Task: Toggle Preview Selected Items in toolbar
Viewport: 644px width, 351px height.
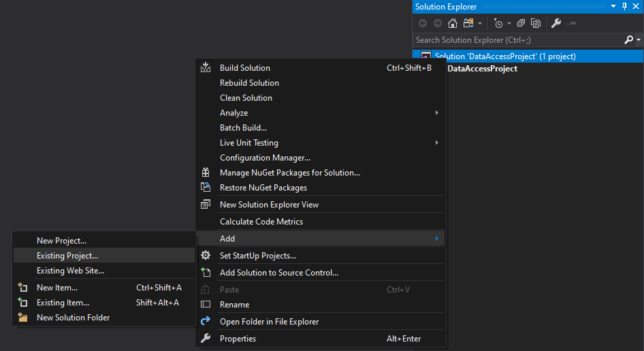Action: click(571, 23)
